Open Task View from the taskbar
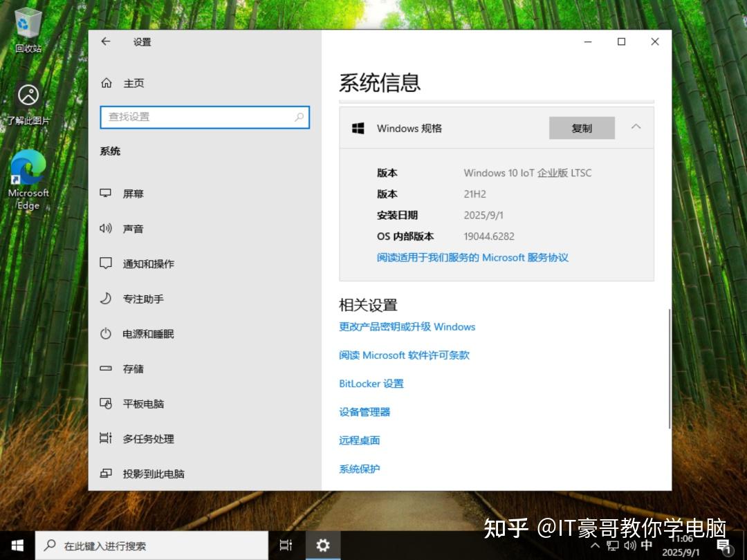 [286, 545]
